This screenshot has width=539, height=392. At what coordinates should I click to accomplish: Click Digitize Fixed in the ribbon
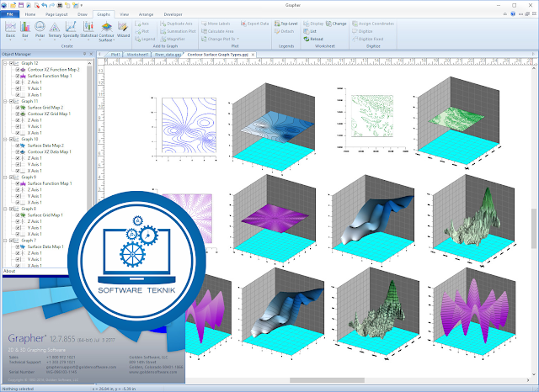tap(367, 40)
